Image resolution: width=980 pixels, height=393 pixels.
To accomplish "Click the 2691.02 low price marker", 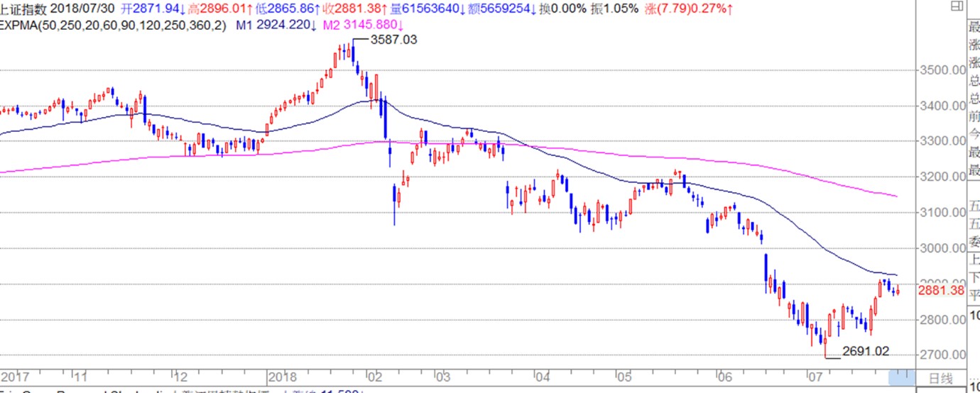I will (x=865, y=350).
